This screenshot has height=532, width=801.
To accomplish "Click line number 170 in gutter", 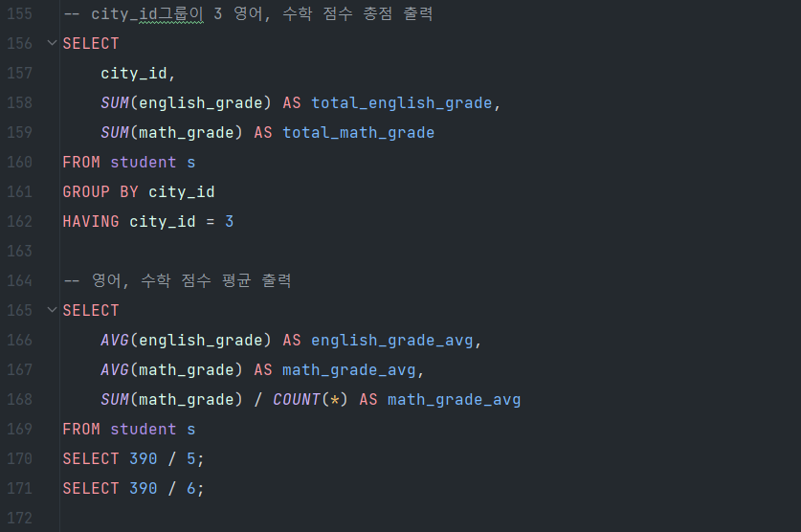I will (20, 459).
